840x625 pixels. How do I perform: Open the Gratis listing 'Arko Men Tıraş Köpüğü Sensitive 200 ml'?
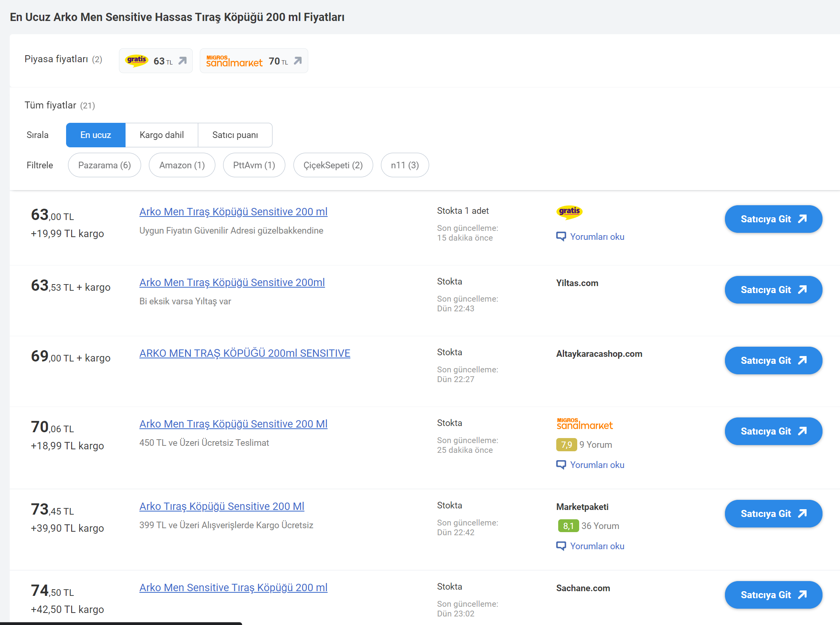[x=234, y=212]
